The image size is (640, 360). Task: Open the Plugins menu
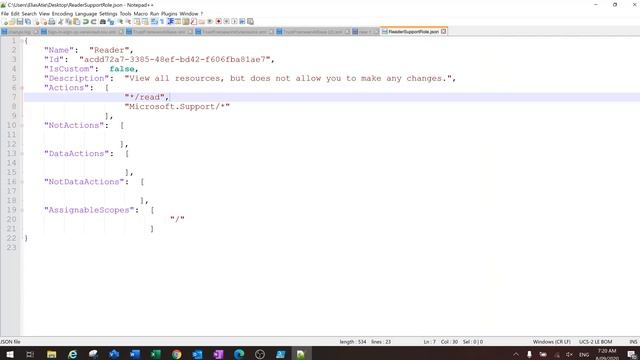(x=169, y=13)
